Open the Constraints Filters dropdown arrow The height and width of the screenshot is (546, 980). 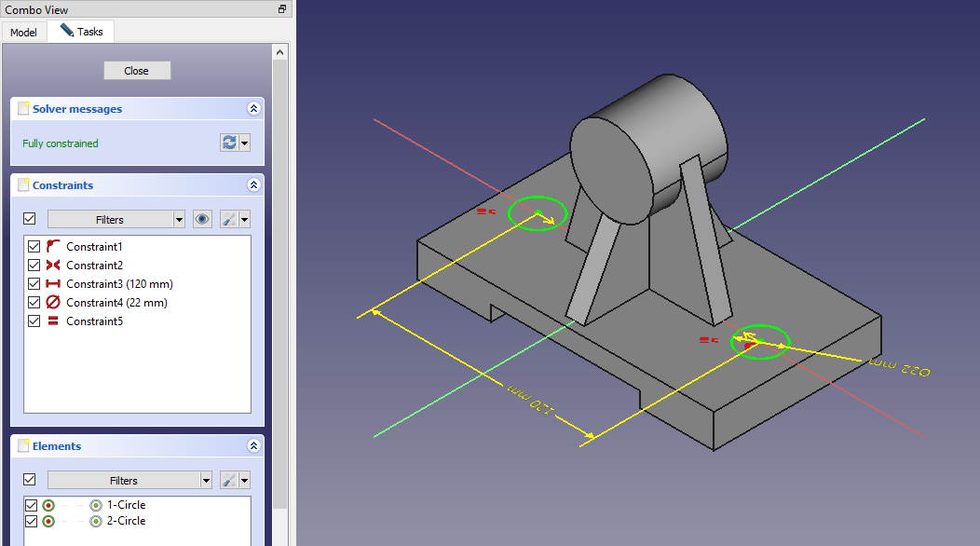tap(179, 219)
